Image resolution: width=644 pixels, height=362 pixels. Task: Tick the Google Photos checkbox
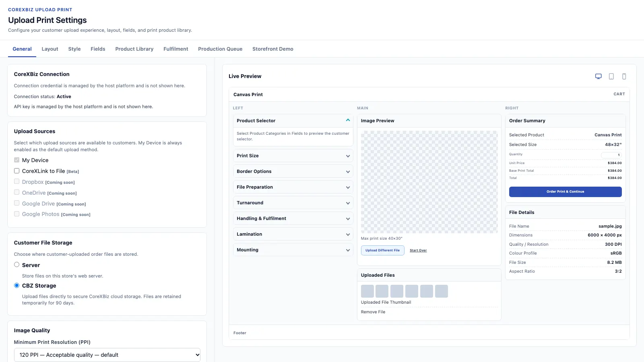(x=17, y=214)
